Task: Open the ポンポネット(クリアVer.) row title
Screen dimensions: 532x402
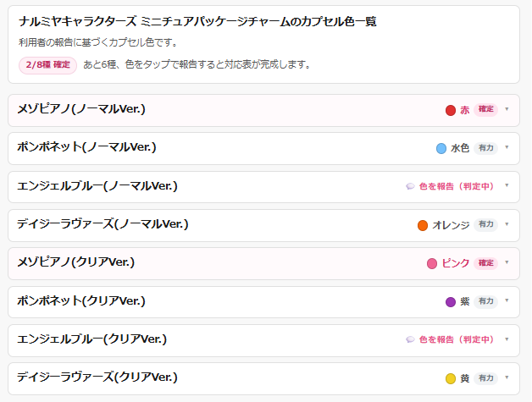Action: point(81,301)
